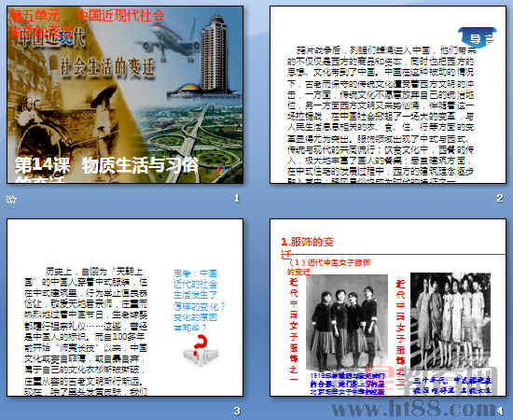The height and width of the screenshot is (420, 513).
Task: Select slide 2 with introduction paragraph
Action: pos(388,94)
